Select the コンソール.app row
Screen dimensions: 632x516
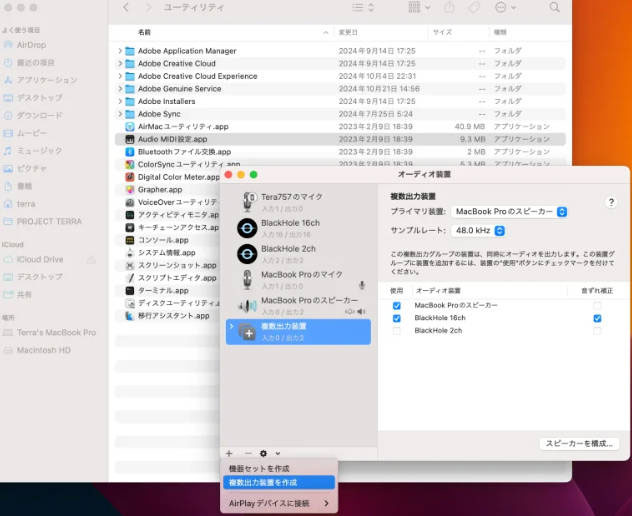point(167,240)
